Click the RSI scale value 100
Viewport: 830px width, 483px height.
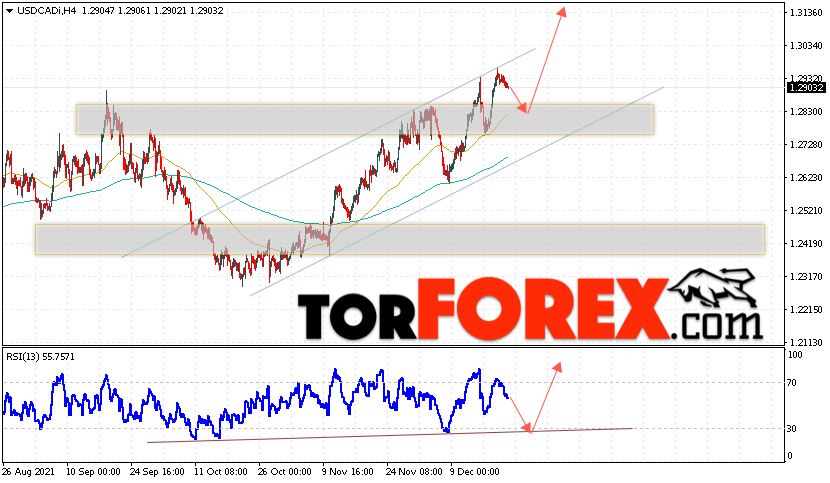point(795,355)
